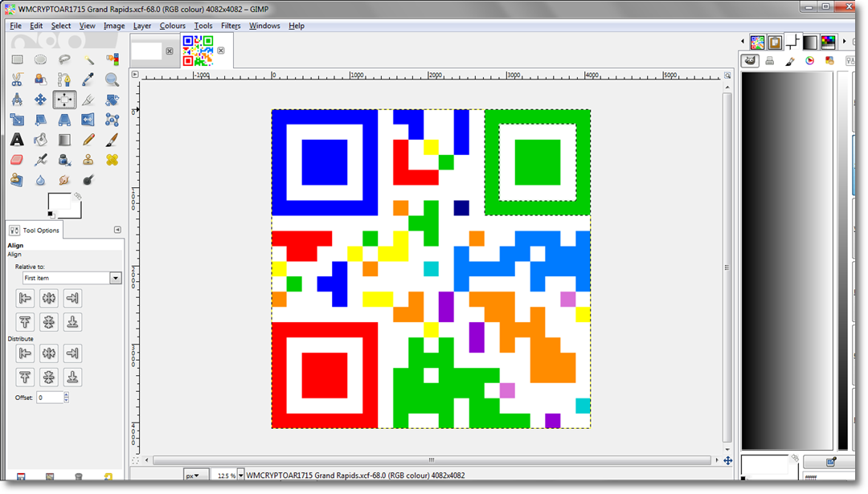The width and height of the screenshot is (868, 494).
Task: Select the Heal bandage tool
Action: pyautogui.click(x=112, y=160)
